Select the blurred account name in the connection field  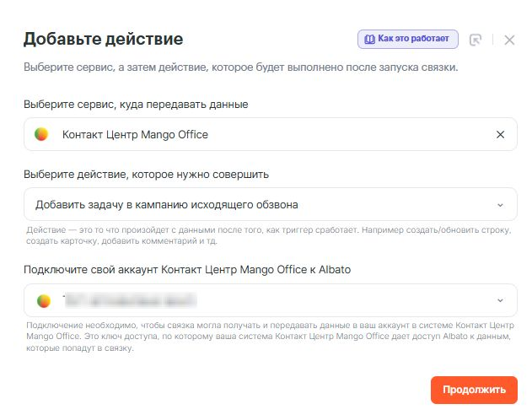tap(129, 300)
